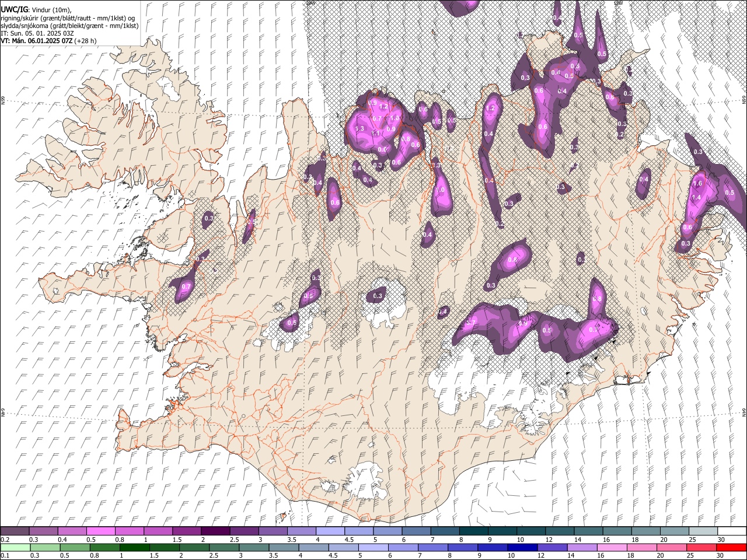Click the white swatch at 30 on snow scale

732,531
